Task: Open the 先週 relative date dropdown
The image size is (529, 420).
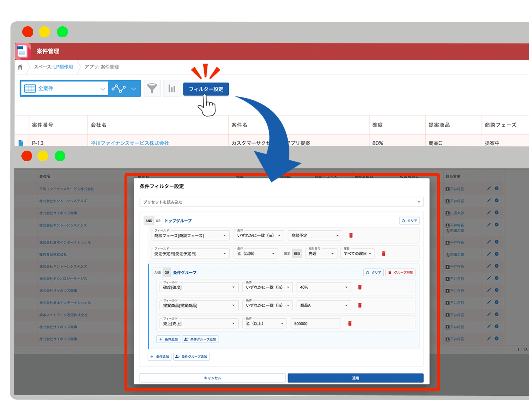Action: [321, 253]
